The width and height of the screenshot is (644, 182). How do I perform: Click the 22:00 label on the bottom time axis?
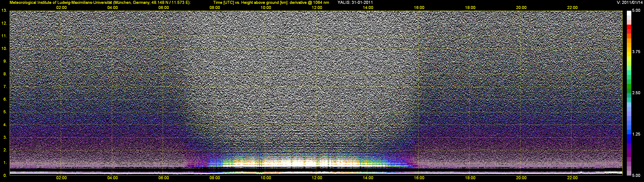(x=572, y=178)
